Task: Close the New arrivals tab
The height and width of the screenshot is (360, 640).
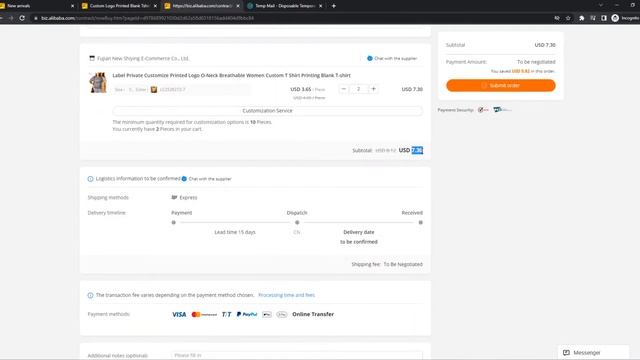Action: coord(73,6)
